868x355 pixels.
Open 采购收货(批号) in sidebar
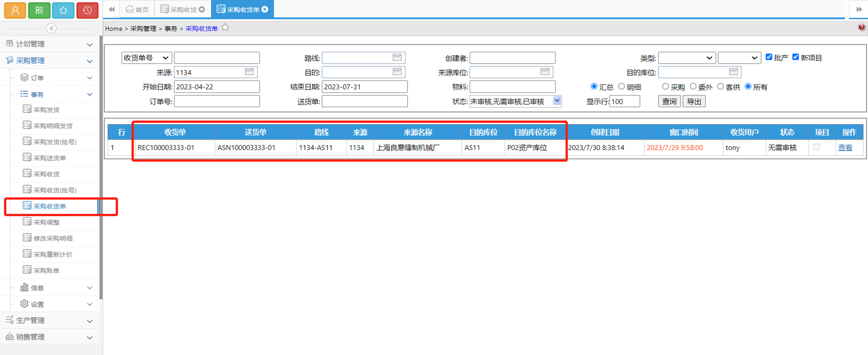click(x=55, y=190)
